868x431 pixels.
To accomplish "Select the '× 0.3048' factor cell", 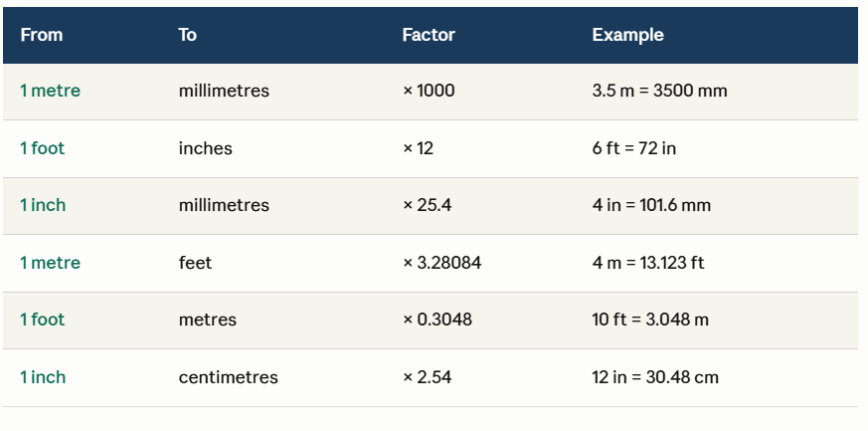I will click(437, 320).
